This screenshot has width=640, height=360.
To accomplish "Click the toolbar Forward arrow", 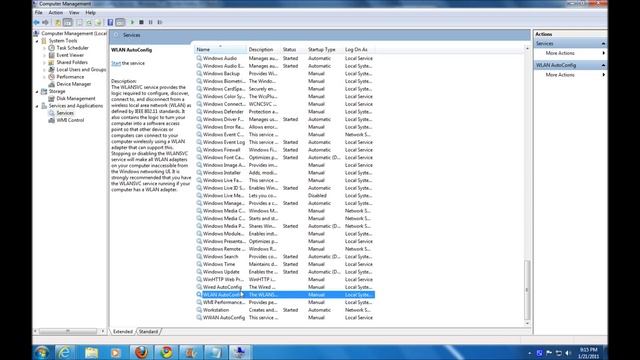I will (x=46, y=22).
